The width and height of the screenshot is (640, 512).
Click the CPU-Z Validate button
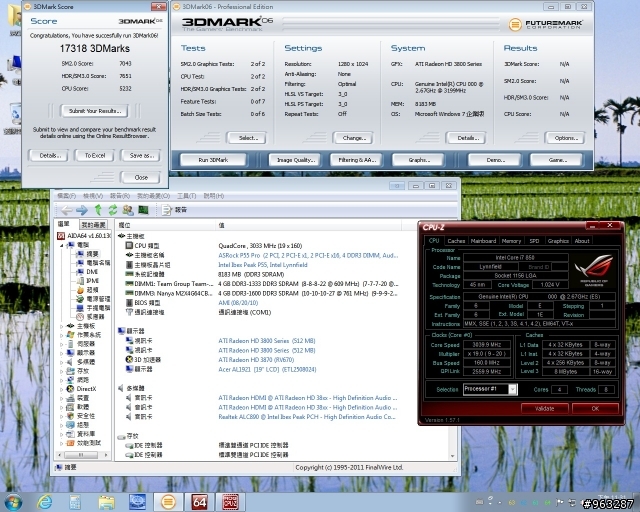tap(544, 408)
